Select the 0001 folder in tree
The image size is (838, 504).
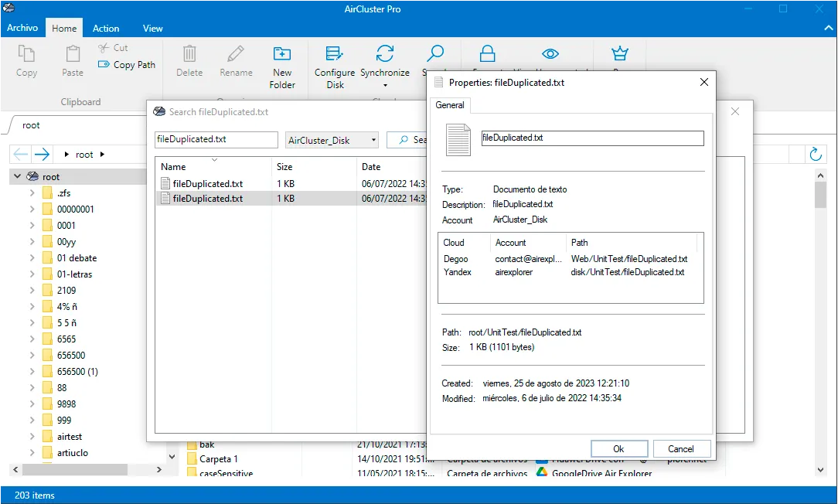coord(66,226)
